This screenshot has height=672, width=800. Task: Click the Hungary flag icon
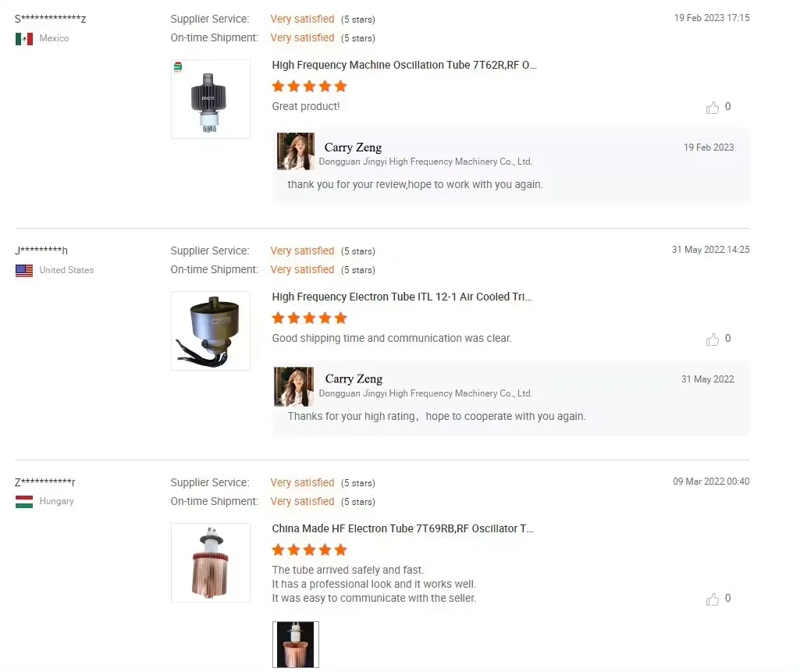(x=24, y=502)
